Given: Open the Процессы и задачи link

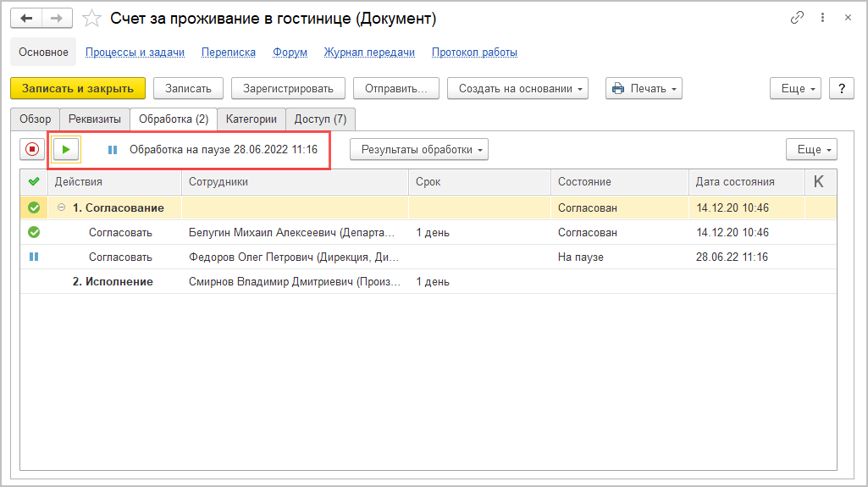Looking at the screenshot, I should (x=135, y=52).
